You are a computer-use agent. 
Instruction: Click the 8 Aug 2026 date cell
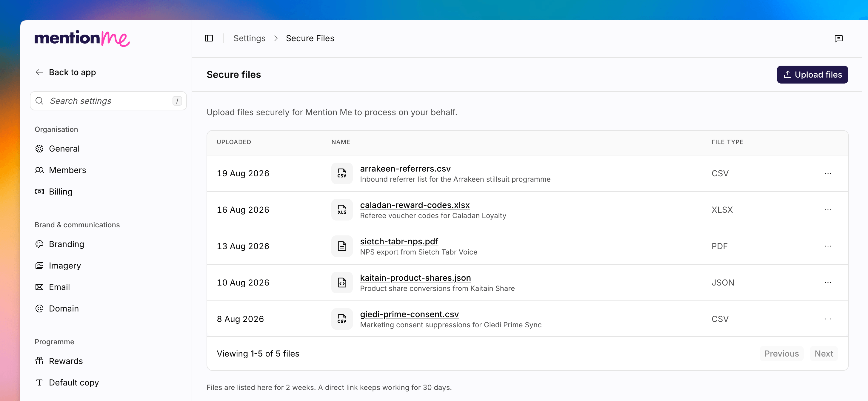(x=240, y=319)
